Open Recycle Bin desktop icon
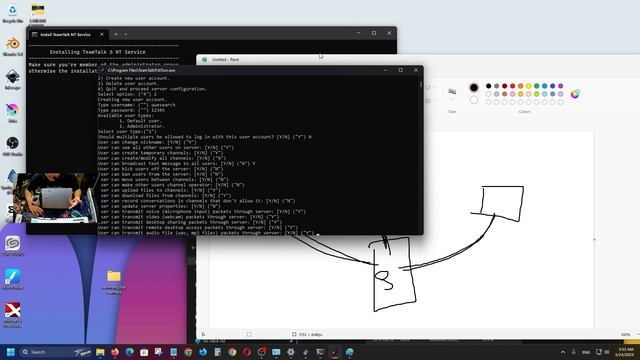The image size is (640, 360). (12, 13)
